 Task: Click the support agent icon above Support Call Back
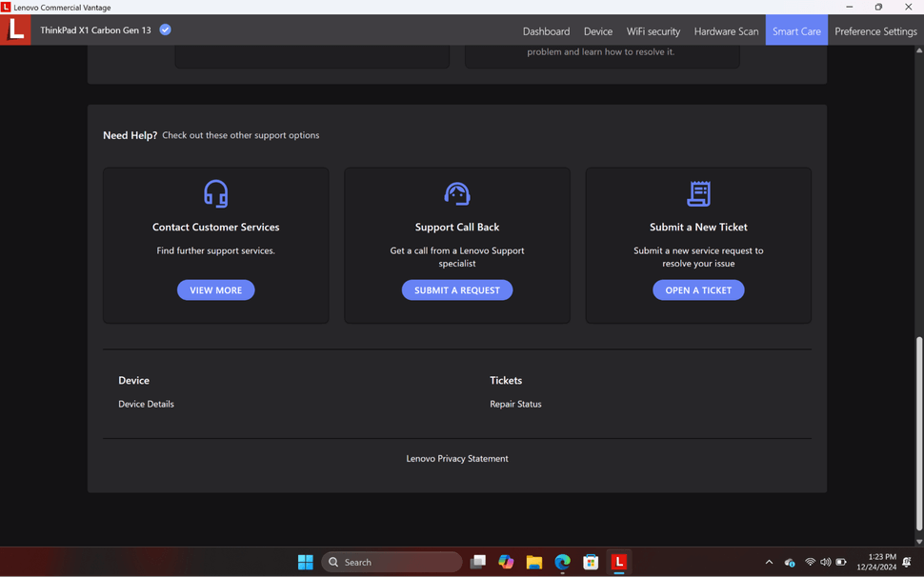[456, 193]
